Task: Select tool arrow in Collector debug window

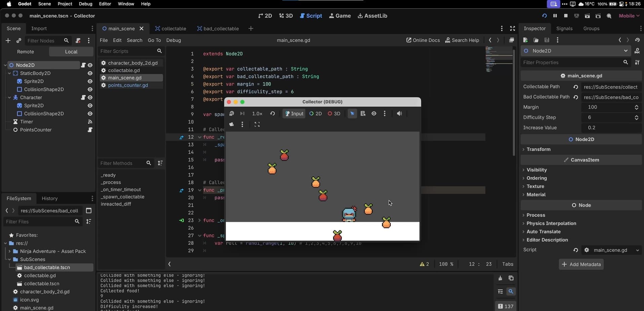Action: 352,114
